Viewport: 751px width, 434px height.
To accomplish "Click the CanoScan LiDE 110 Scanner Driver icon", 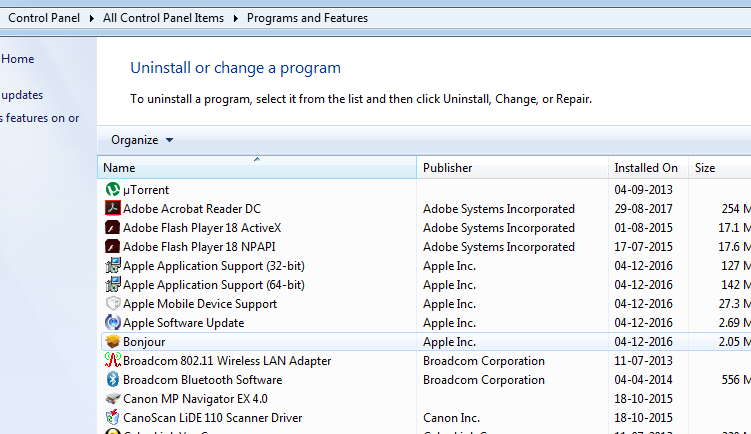I will pos(113,418).
